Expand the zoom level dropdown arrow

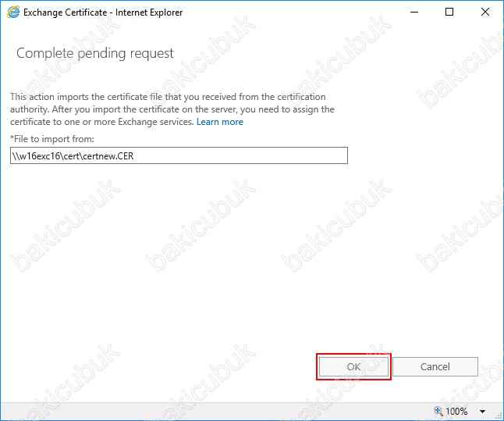point(482,412)
